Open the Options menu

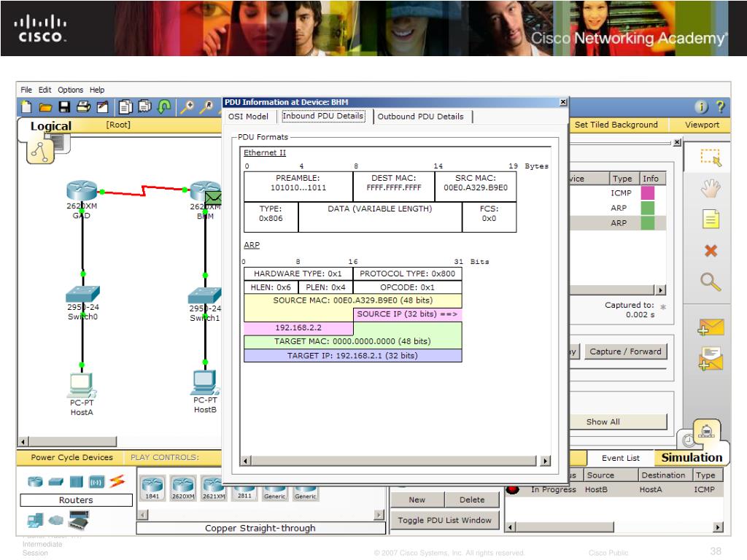tap(71, 90)
